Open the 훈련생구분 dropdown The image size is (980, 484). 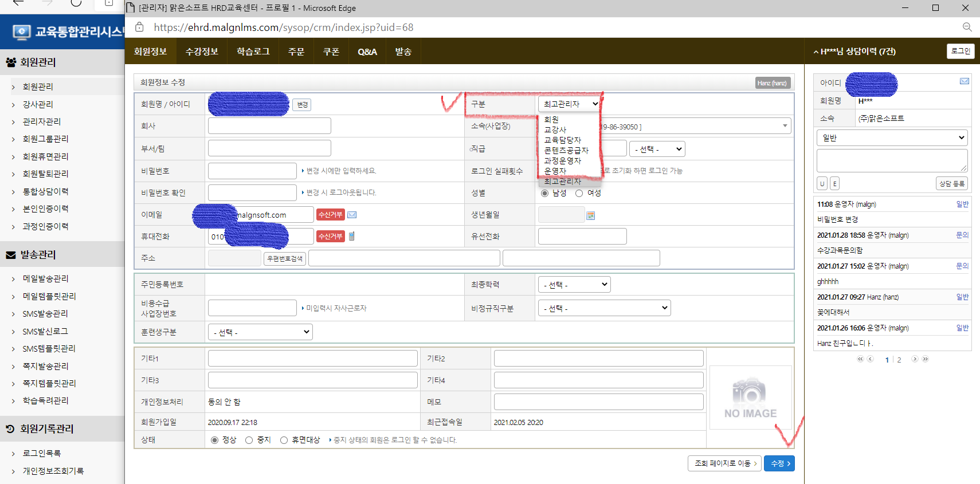[x=260, y=332]
